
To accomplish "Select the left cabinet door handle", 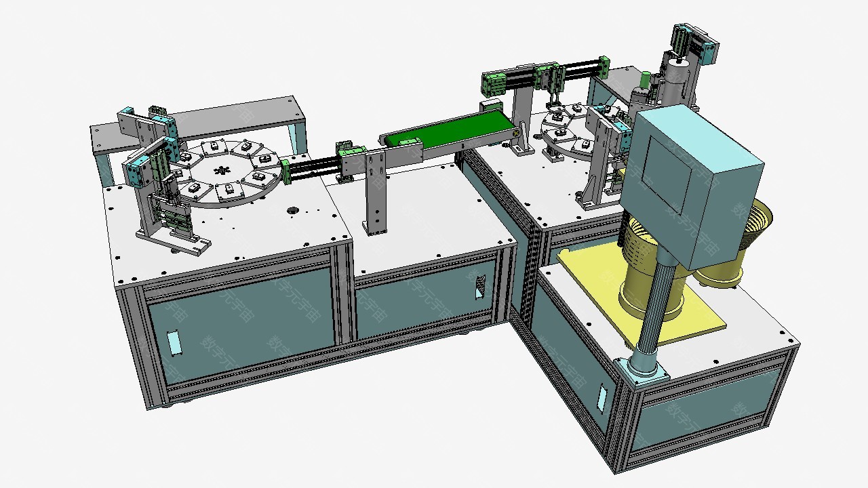I will coord(176,343).
